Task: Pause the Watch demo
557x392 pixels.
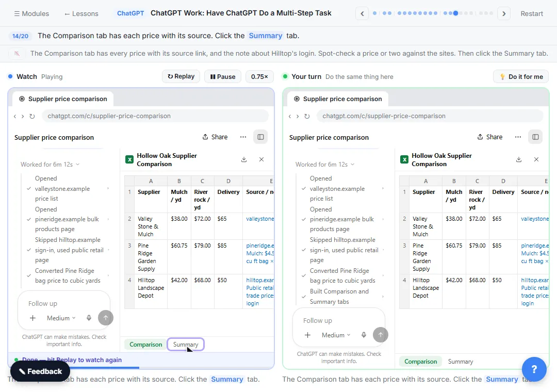Action: [x=223, y=76]
